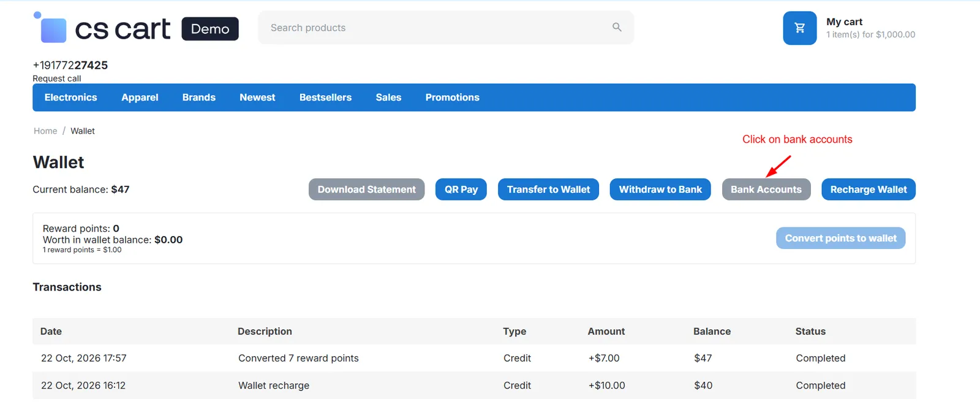Click the 1 reward points = $1.00 note
The width and height of the screenshot is (980, 407).
82,250
